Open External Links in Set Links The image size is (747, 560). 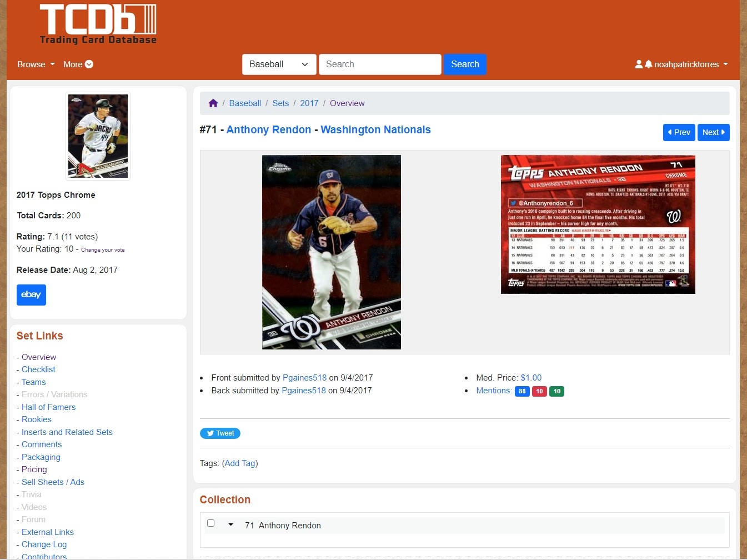[47, 532]
